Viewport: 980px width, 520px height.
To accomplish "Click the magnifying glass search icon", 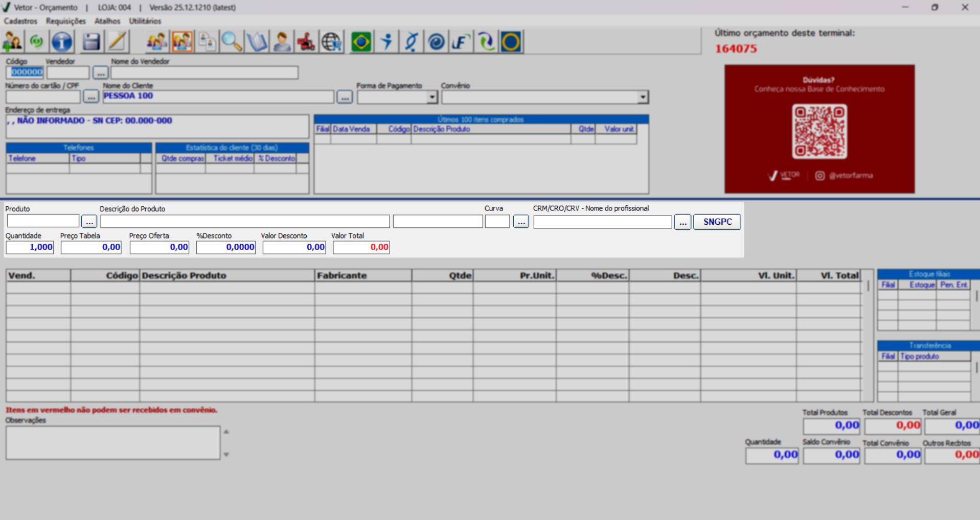I will click(x=232, y=42).
